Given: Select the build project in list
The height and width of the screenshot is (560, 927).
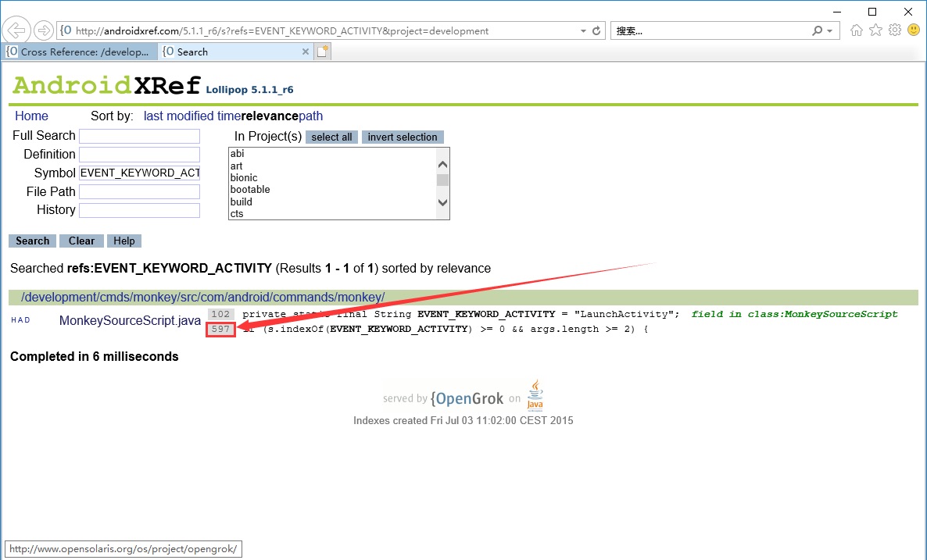Looking at the screenshot, I should pos(332,202).
